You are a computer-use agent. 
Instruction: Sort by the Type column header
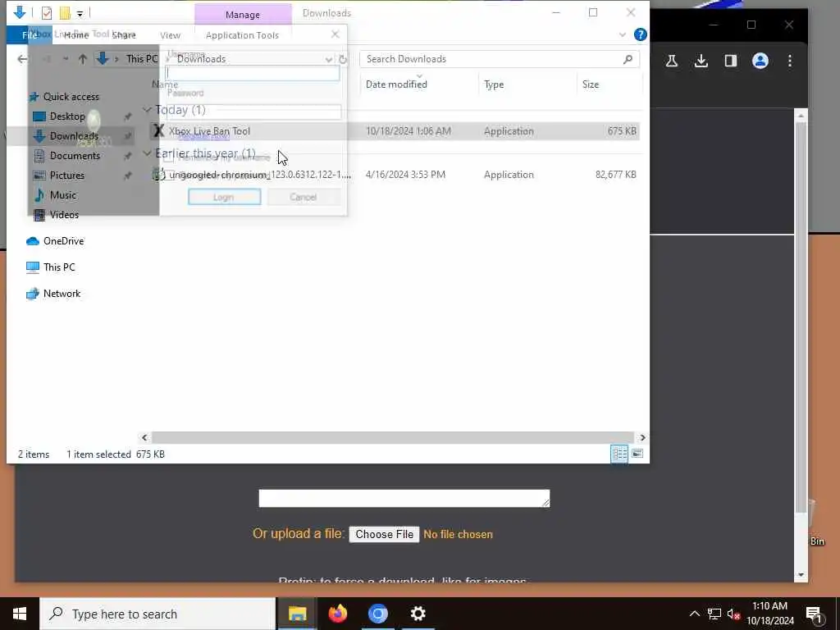click(493, 84)
